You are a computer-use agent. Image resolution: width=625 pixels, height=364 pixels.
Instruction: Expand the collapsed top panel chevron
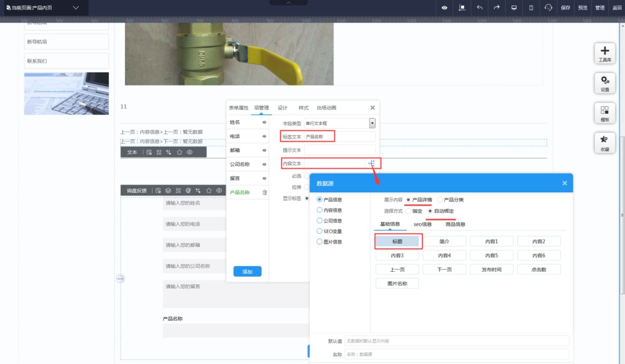tap(288, 3)
